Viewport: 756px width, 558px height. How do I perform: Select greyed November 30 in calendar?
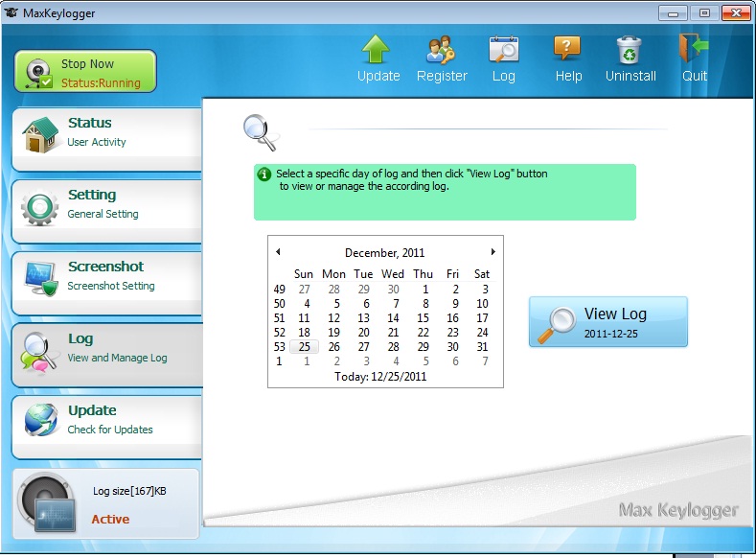[x=394, y=290]
